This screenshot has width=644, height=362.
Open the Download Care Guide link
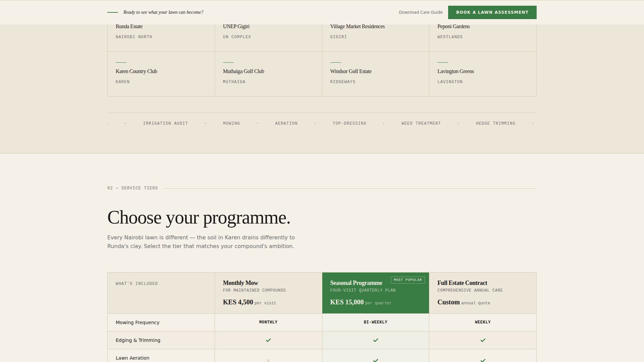coord(421,12)
